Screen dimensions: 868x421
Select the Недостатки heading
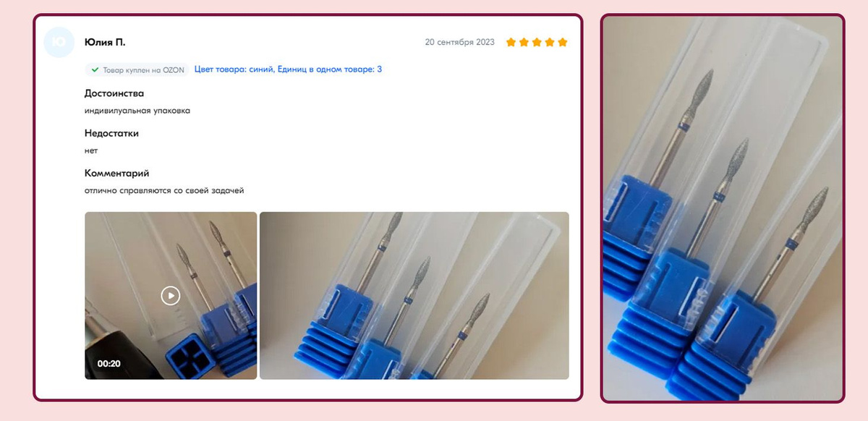tap(111, 134)
